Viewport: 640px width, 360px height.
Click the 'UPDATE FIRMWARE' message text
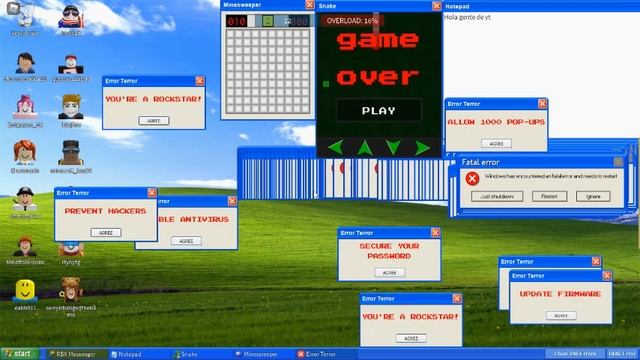(x=560, y=294)
